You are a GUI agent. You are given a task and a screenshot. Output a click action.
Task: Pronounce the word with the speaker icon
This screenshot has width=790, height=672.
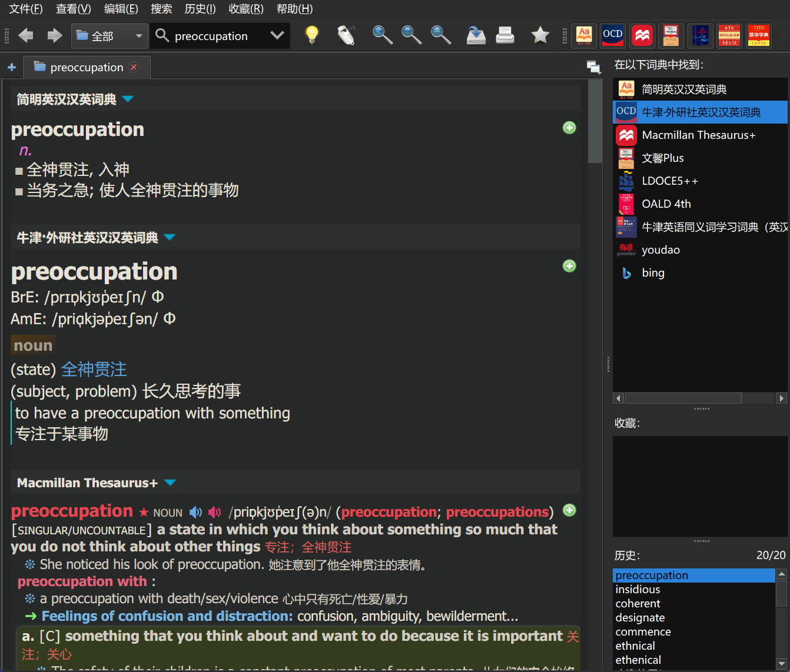tap(346, 35)
